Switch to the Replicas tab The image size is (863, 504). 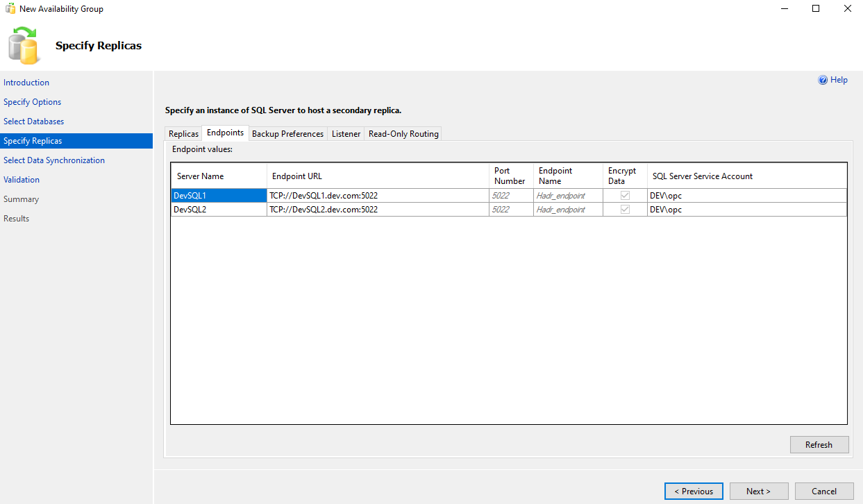click(183, 134)
